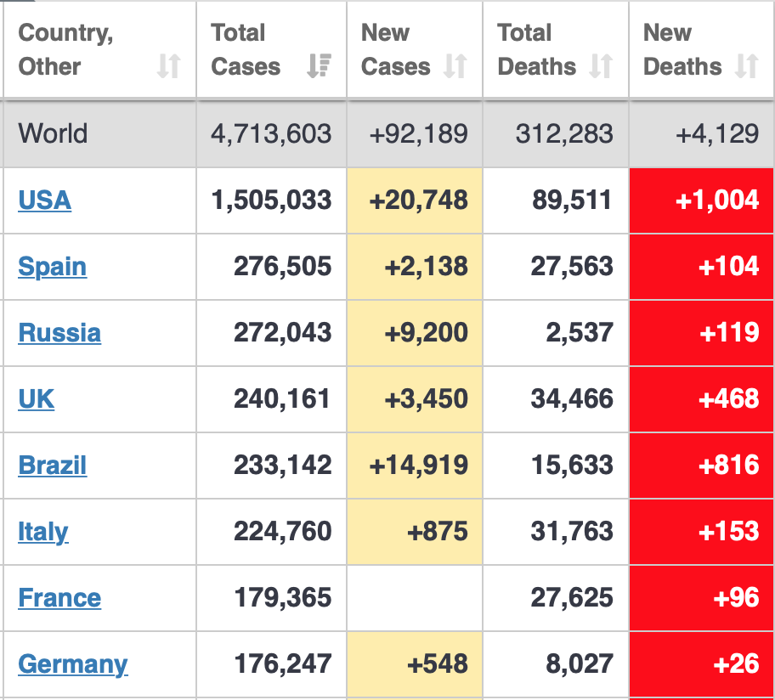
Task: Sort by the Country, Other sort arrows
Action: point(168,66)
